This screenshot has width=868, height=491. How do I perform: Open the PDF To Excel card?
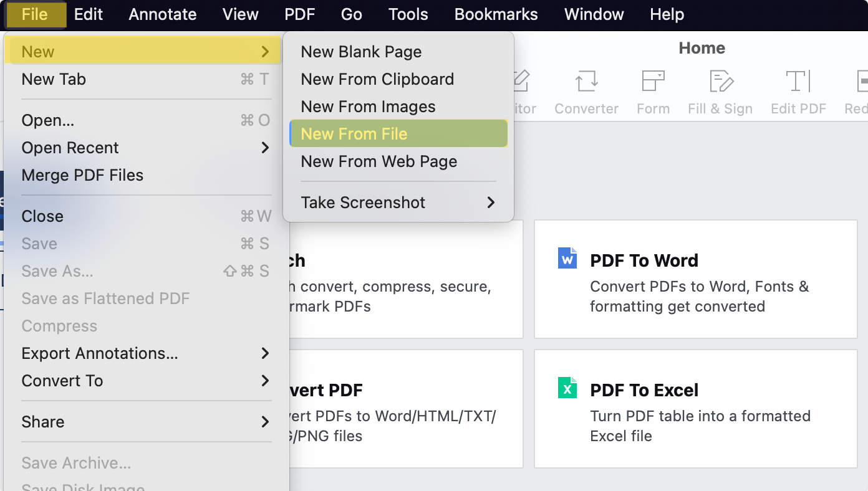point(696,409)
